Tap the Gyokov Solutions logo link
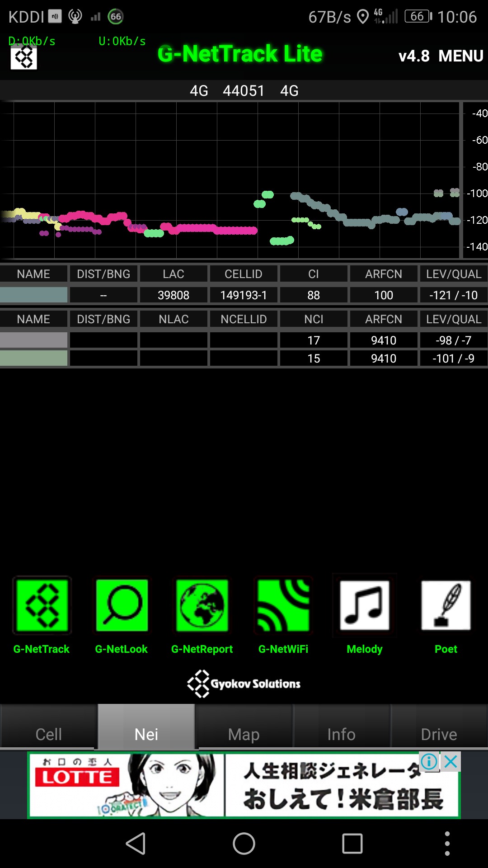 tap(244, 684)
